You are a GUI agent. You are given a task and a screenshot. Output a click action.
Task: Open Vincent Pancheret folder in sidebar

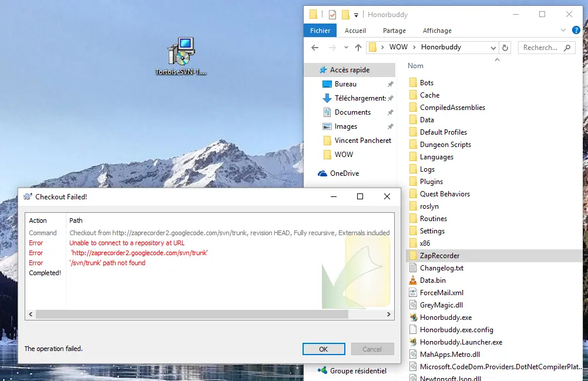362,141
